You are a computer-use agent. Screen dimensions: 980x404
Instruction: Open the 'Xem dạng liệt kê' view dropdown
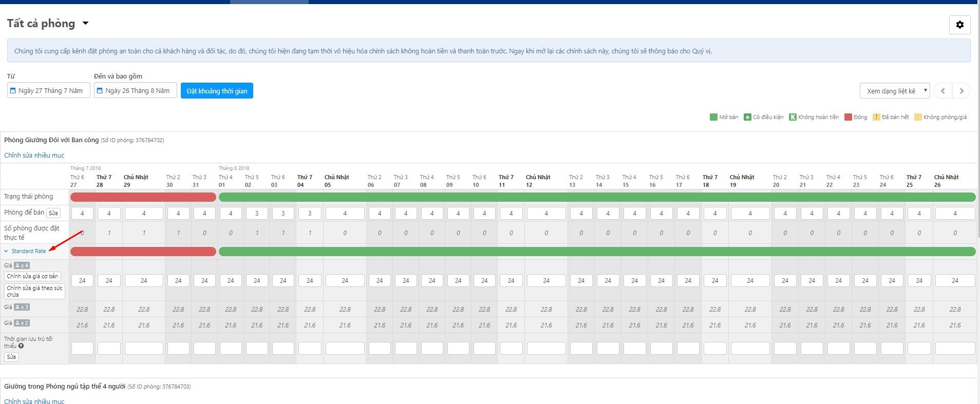click(x=895, y=91)
